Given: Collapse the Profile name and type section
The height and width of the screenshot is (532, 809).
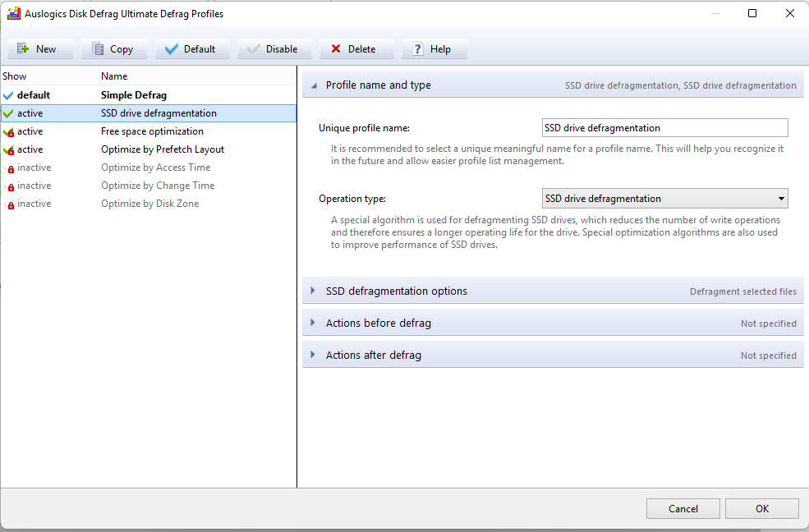Looking at the screenshot, I should click(553, 85).
